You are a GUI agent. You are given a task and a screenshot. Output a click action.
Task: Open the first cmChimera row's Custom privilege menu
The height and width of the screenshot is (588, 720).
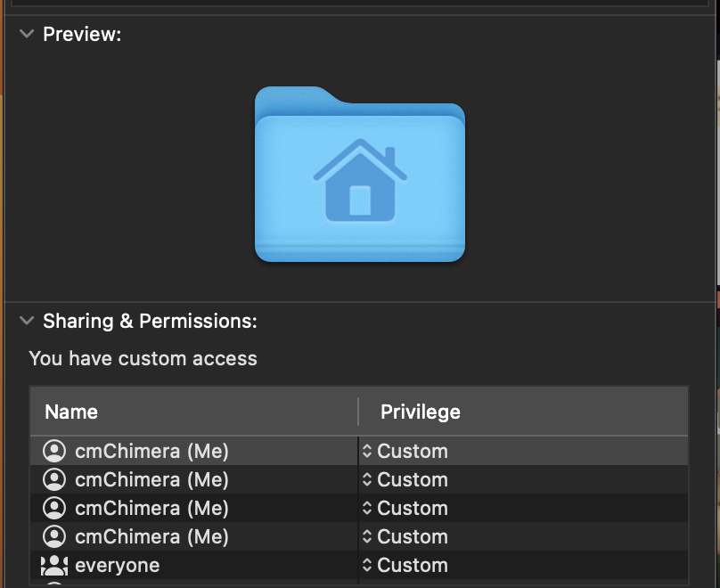405,451
